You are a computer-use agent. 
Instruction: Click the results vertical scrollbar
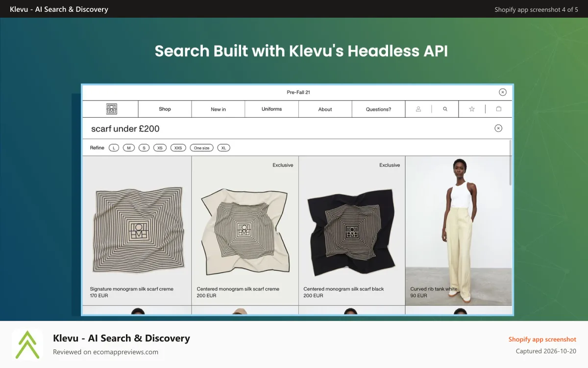coord(511,162)
